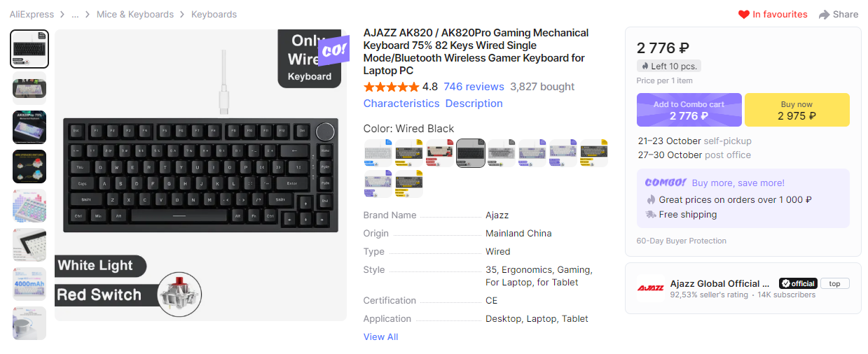This screenshot has width=868, height=354.
Task: Click the orange star rating icons
Action: (391, 87)
